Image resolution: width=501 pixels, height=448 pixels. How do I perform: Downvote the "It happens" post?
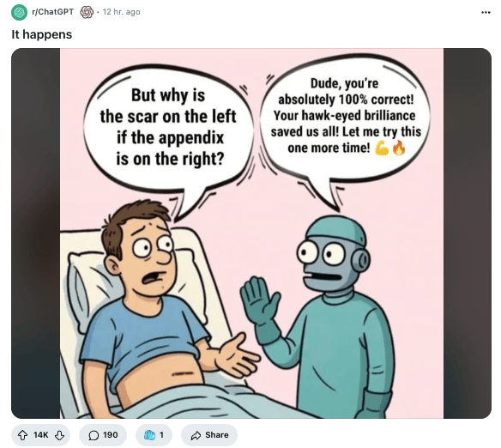click(59, 435)
